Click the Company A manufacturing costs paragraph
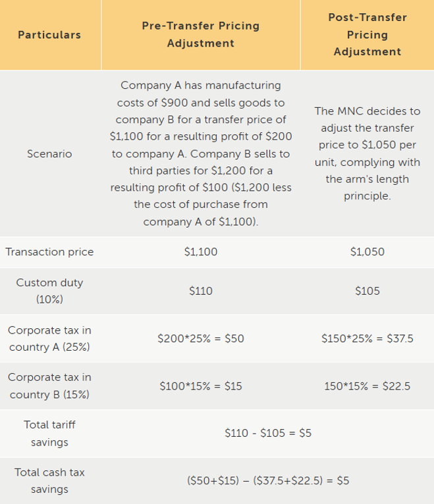The image size is (434, 504). (x=201, y=153)
